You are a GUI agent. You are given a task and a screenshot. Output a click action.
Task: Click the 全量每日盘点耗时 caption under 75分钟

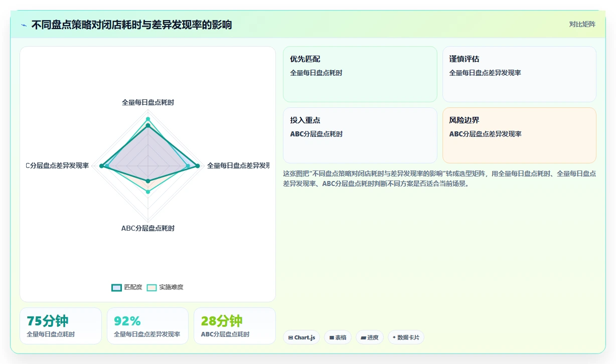pos(51,334)
